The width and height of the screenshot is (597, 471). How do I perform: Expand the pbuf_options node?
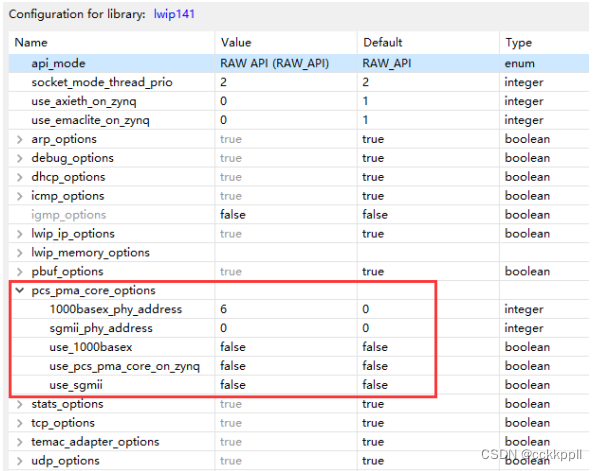pyautogui.click(x=20, y=272)
